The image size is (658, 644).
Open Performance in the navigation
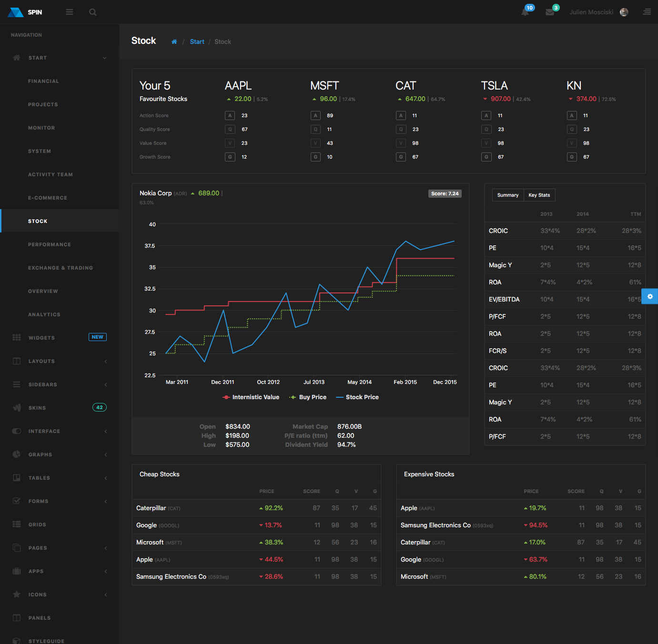coord(50,245)
